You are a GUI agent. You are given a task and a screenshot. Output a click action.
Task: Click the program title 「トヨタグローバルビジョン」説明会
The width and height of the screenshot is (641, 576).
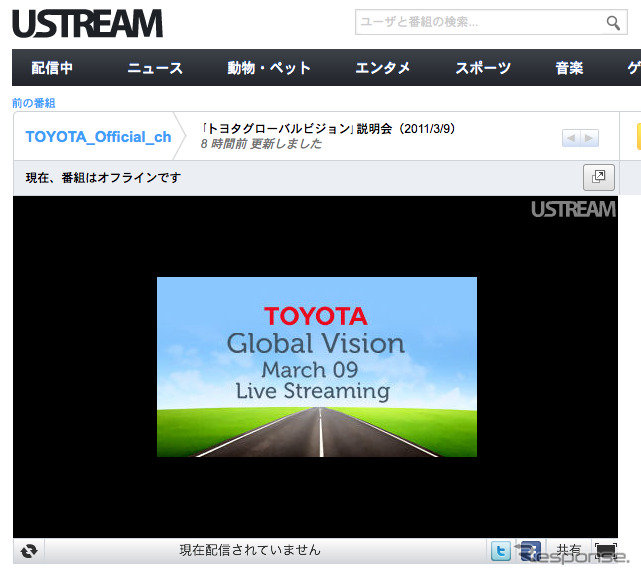(328, 129)
